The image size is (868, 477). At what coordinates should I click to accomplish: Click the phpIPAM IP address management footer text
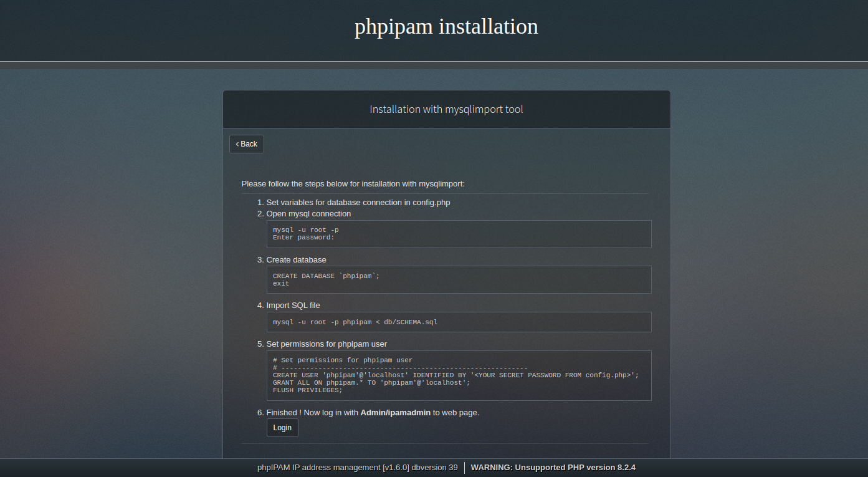357,468
